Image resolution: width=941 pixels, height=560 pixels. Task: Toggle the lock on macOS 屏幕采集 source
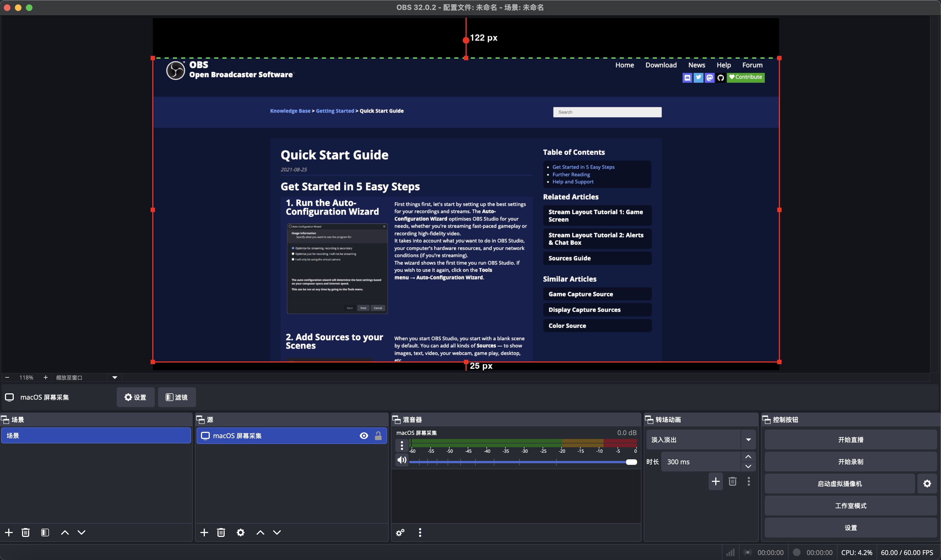point(378,435)
